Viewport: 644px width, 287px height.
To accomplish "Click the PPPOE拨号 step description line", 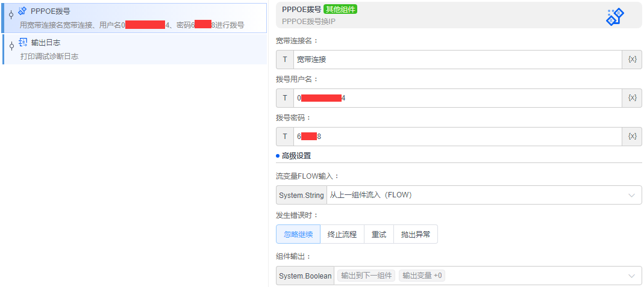I will pos(132,25).
